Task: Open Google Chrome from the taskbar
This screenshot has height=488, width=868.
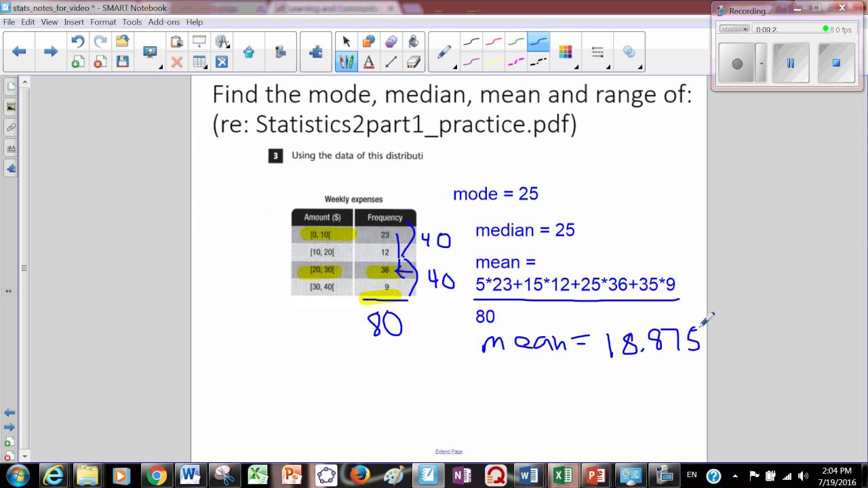Action: pos(156,476)
